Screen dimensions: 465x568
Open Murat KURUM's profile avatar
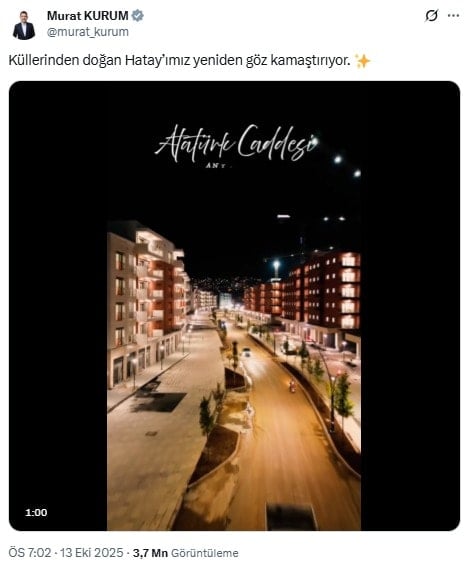click(24, 25)
